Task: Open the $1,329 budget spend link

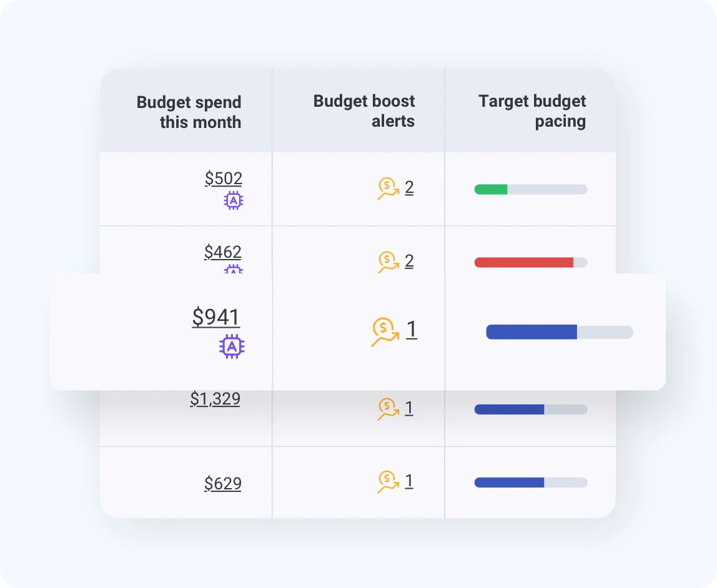Action: click(x=215, y=399)
